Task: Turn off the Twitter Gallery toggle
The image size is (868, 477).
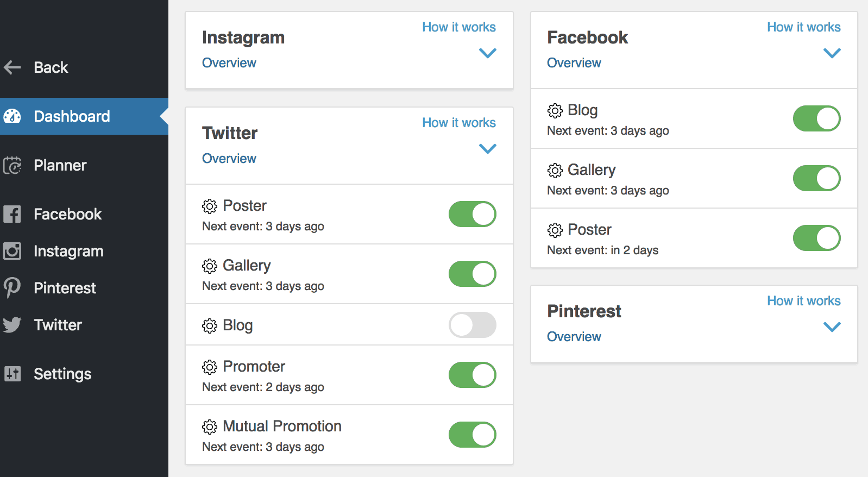Action: point(472,274)
